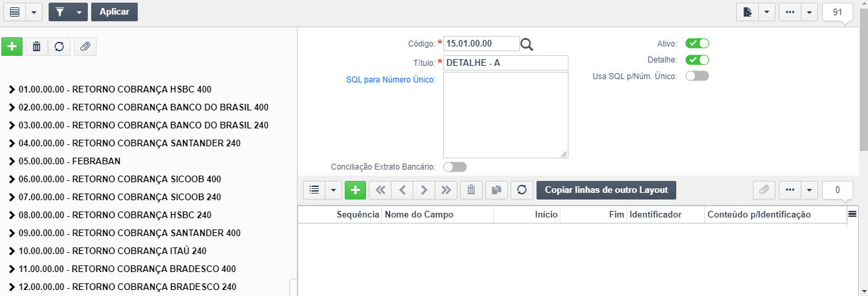Open the filter dropdown arrow
This screenshot has width=868, height=296.
(80, 12)
